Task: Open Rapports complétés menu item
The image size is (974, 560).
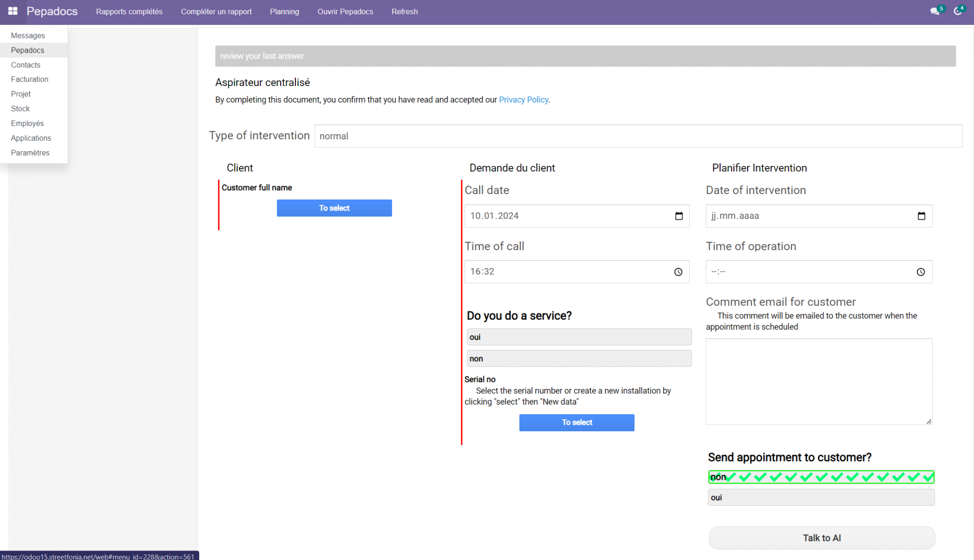Action: (129, 11)
